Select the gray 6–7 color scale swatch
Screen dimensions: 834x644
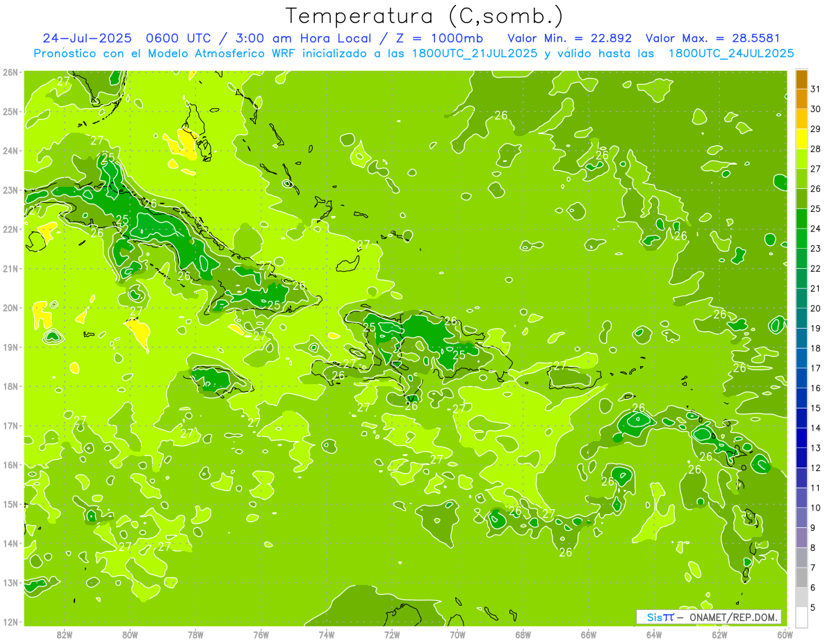[x=801, y=577]
